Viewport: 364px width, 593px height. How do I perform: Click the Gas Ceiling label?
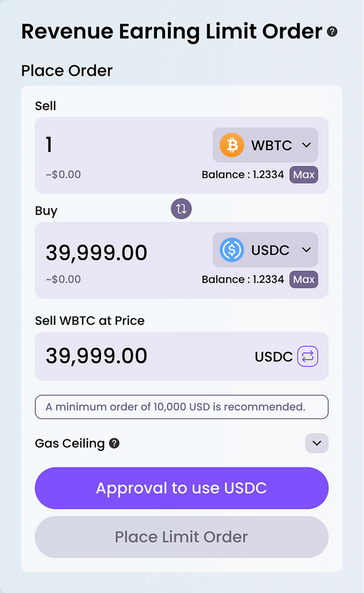point(70,444)
